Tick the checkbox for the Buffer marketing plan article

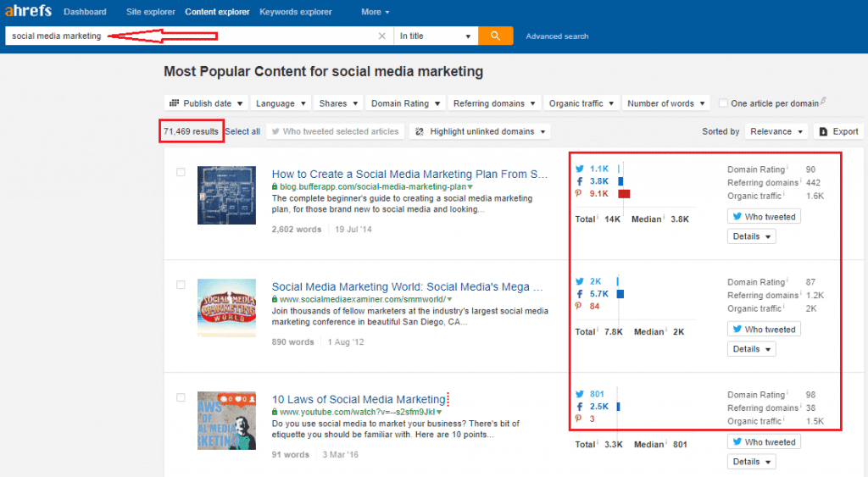tap(181, 172)
